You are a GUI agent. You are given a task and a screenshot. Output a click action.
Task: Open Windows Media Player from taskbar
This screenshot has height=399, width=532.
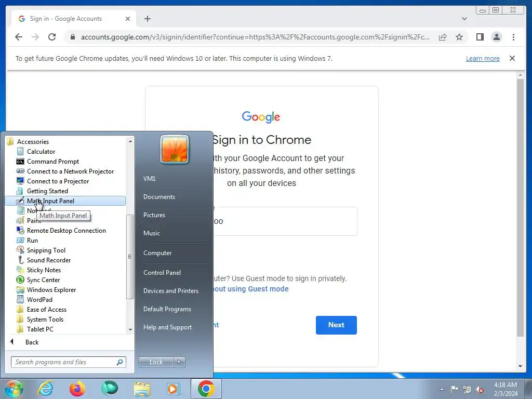[173, 389]
